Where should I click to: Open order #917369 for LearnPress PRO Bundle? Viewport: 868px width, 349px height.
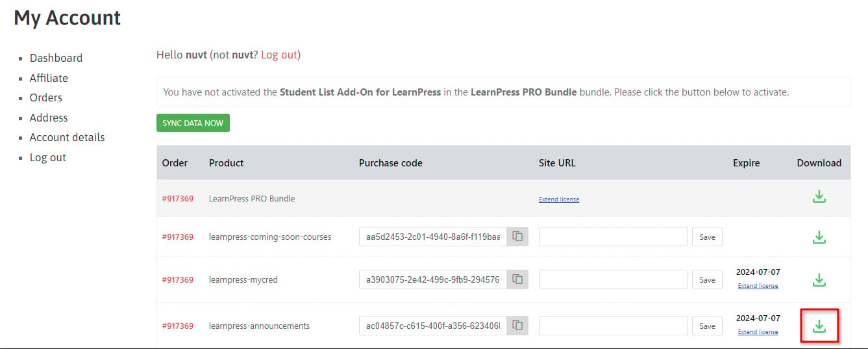[x=178, y=199]
